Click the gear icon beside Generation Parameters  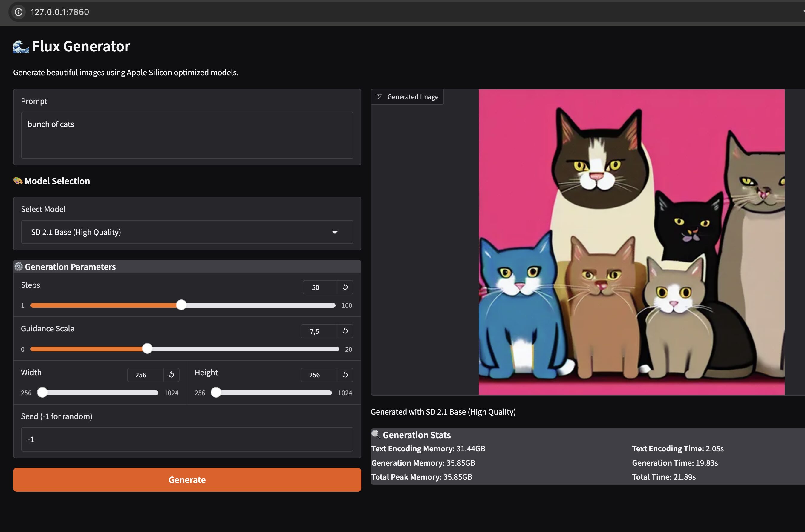click(18, 267)
